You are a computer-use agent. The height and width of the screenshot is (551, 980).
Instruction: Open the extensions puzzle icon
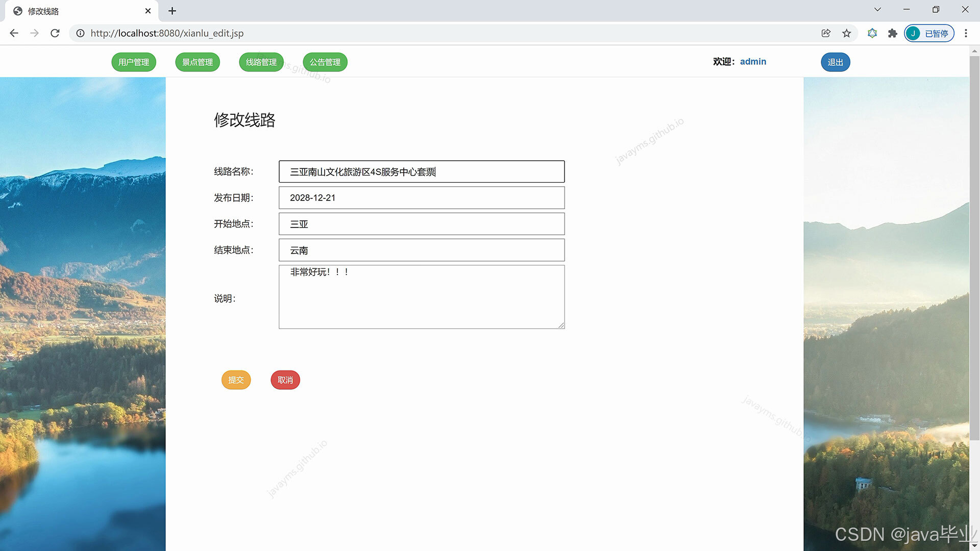(892, 33)
